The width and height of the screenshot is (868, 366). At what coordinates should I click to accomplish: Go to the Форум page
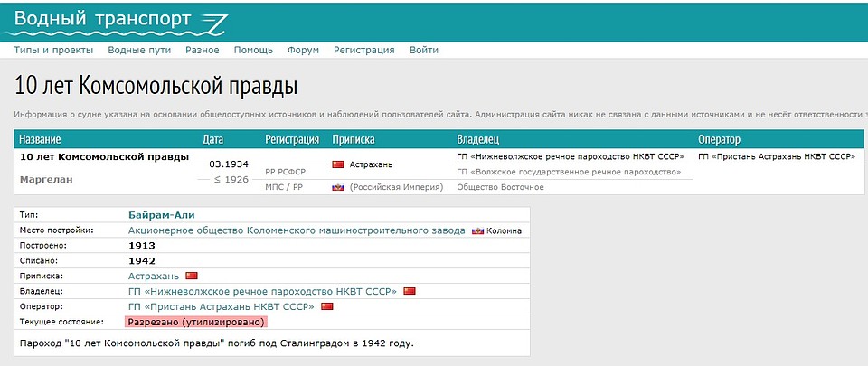point(303,51)
